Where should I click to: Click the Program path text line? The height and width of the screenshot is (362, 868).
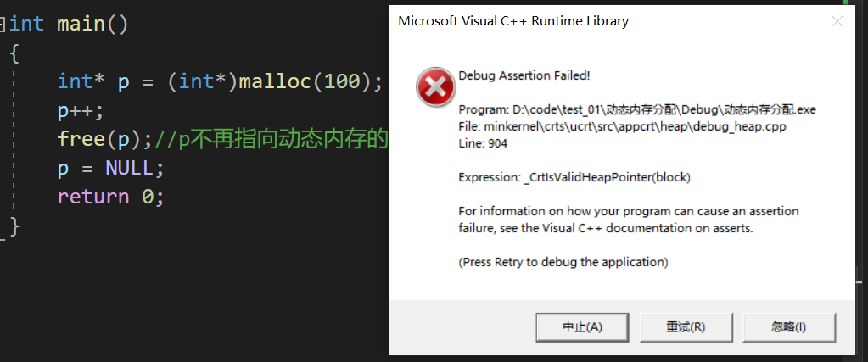click(636, 109)
